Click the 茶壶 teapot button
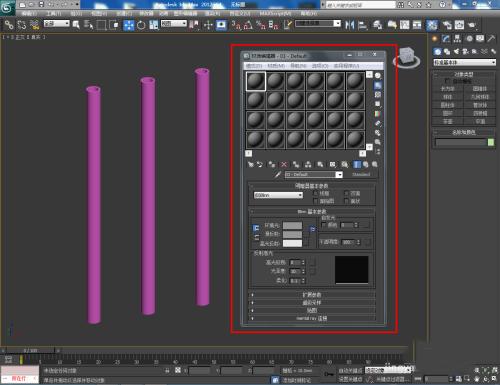Image resolution: width=500 pixels, height=385 pixels. [x=447, y=122]
